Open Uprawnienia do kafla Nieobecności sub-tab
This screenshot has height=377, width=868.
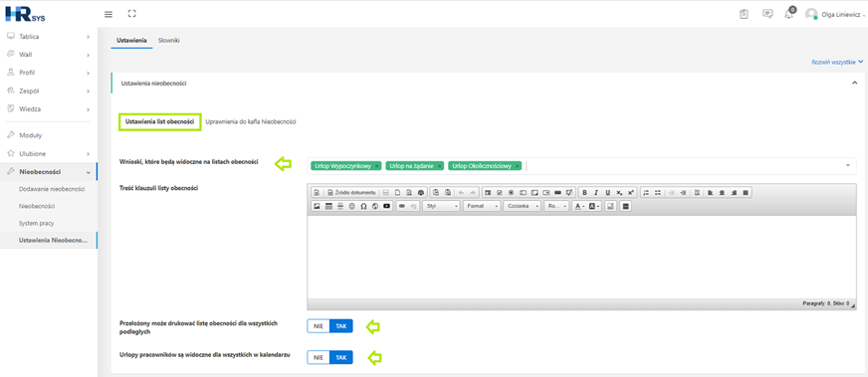pos(251,121)
